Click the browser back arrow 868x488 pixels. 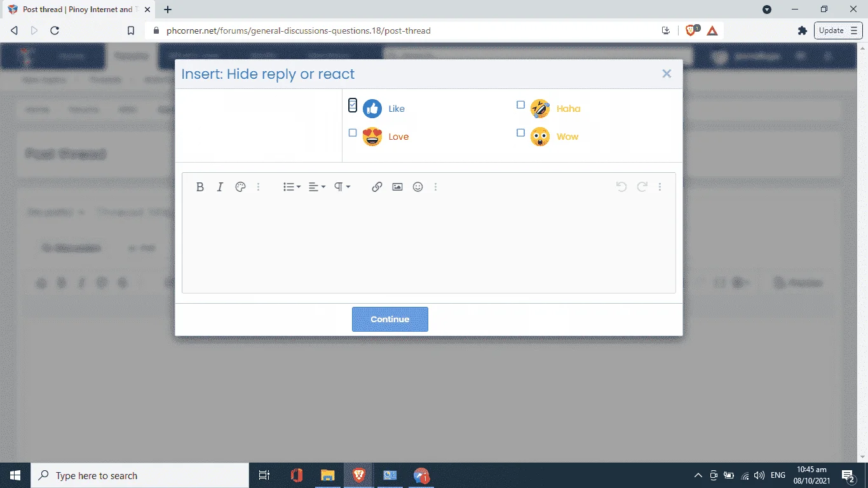click(15, 30)
